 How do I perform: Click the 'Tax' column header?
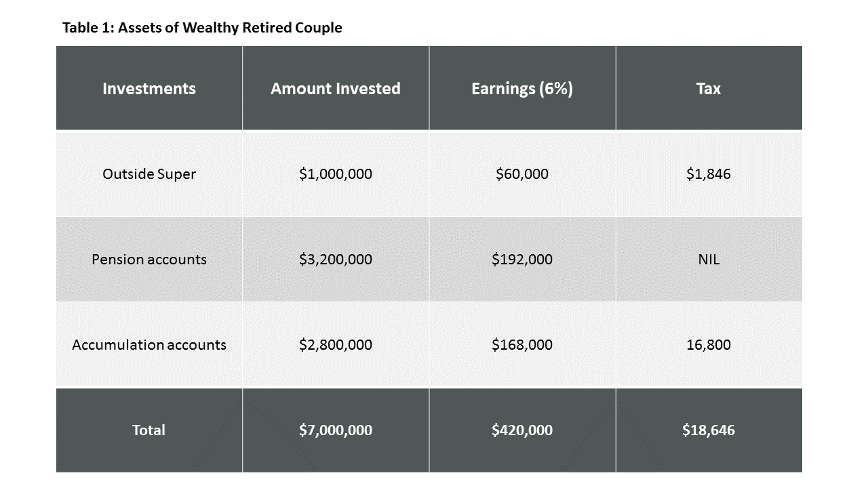[x=709, y=89]
